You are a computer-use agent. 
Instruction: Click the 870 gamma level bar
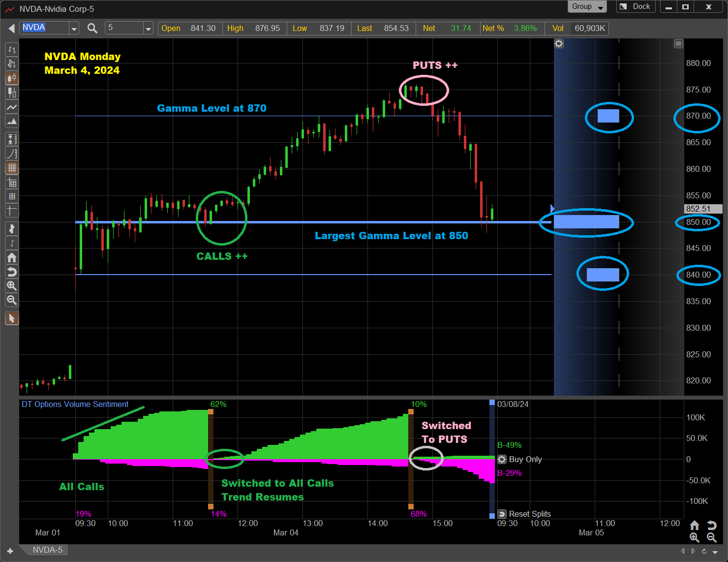(x=608, y=116)
